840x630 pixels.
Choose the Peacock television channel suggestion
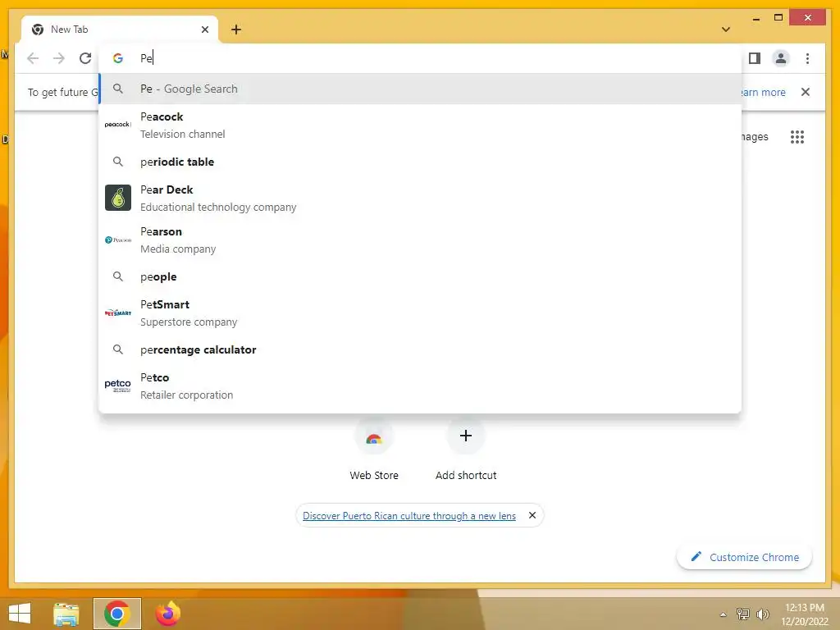point(420,126)
